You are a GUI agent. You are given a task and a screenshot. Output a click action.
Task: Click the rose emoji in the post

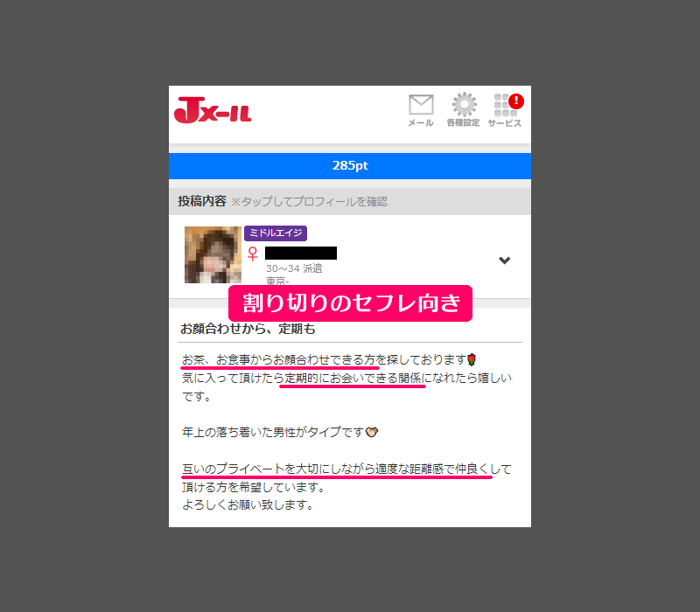(472, 360)
